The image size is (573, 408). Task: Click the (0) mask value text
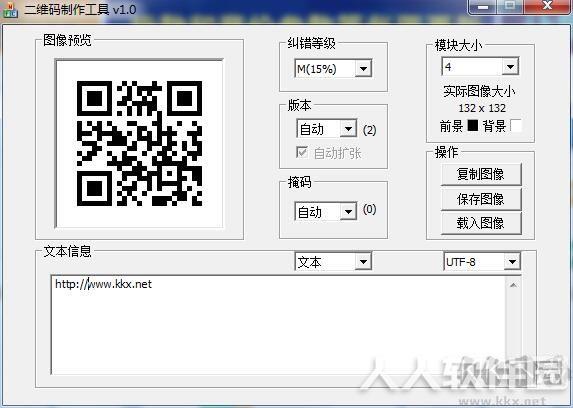(369, 209)
